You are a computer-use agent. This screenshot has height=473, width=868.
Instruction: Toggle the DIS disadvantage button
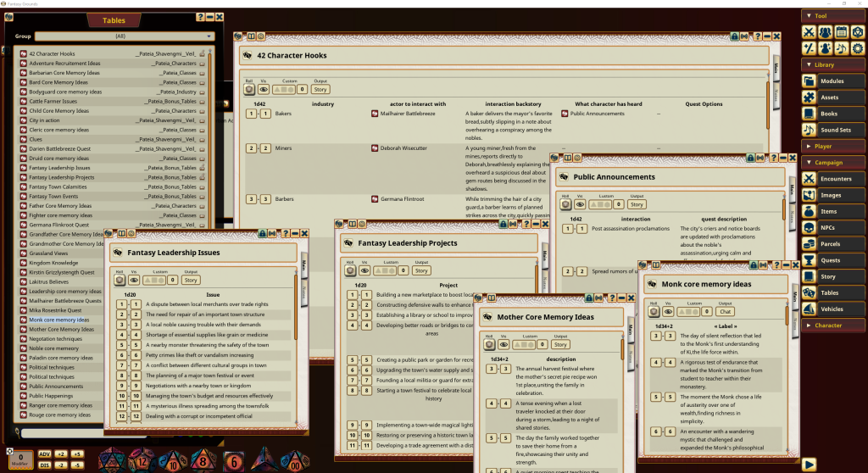(x=43, y=465)
